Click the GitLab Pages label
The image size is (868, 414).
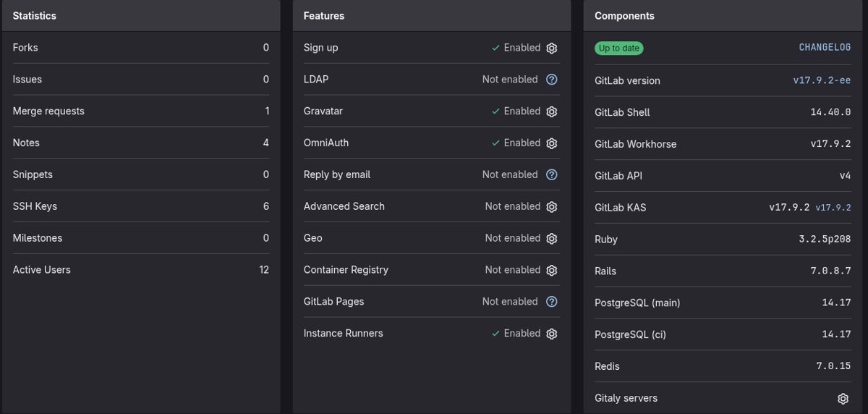tap(333, 302)
